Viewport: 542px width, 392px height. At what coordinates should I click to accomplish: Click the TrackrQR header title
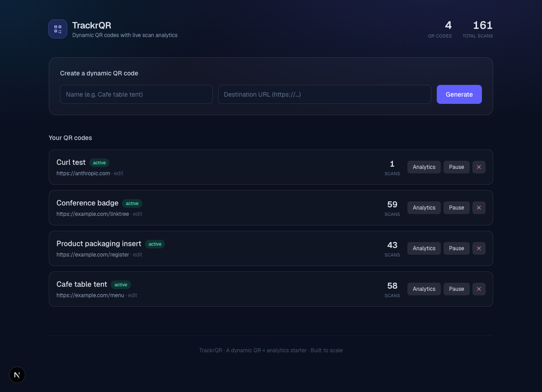(x=92, y=25)
